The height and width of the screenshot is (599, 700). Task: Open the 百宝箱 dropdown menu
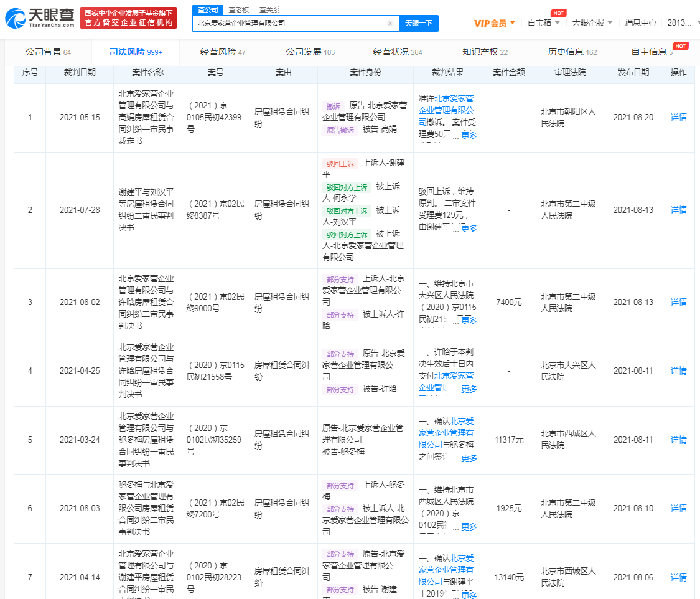(543, 23)
